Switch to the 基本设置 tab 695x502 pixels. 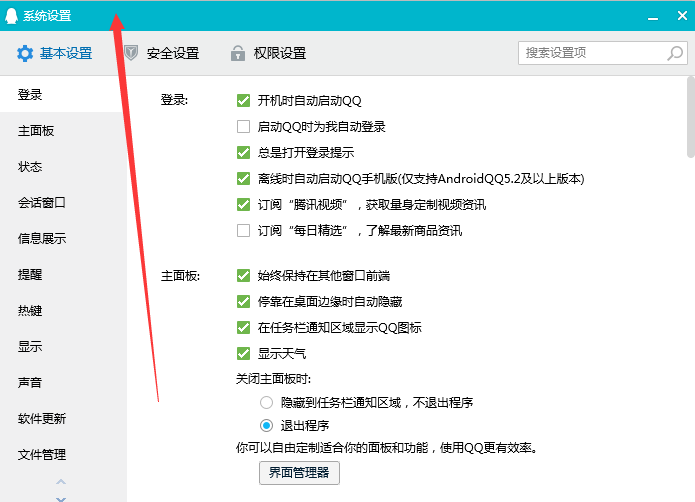pyautogui.click(x=55, y=53)
